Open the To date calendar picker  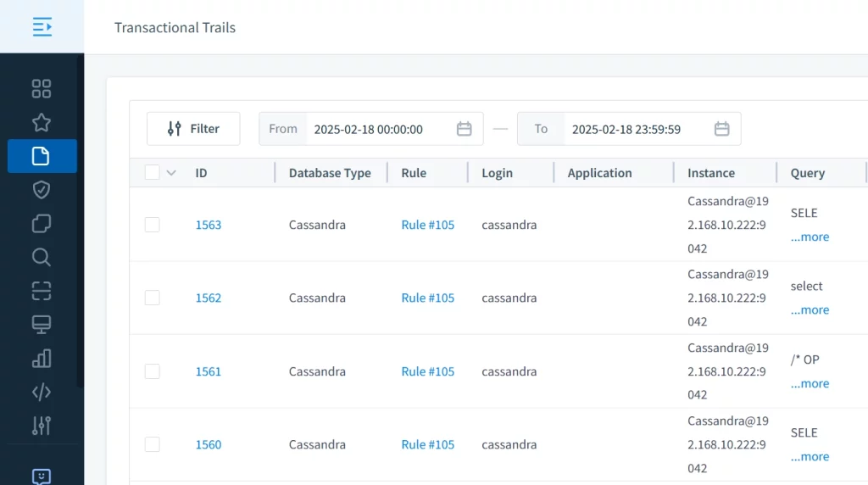tap(721, 129)
